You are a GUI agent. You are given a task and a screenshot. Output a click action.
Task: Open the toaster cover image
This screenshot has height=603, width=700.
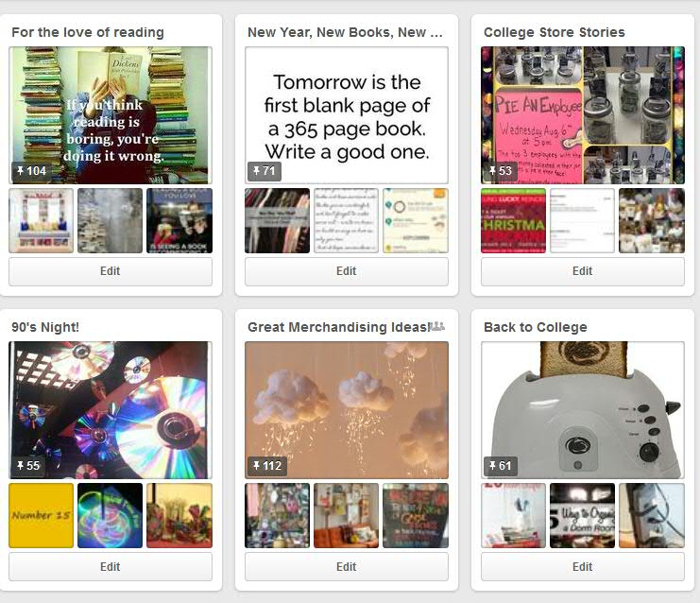583,410
